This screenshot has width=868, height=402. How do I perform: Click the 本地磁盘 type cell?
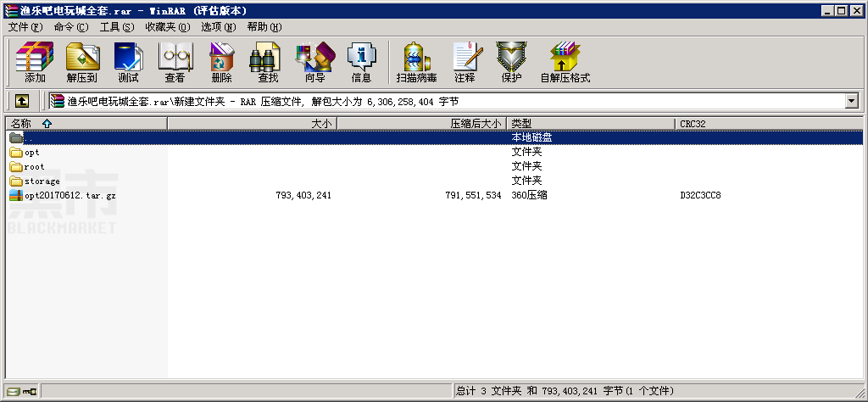531,138
